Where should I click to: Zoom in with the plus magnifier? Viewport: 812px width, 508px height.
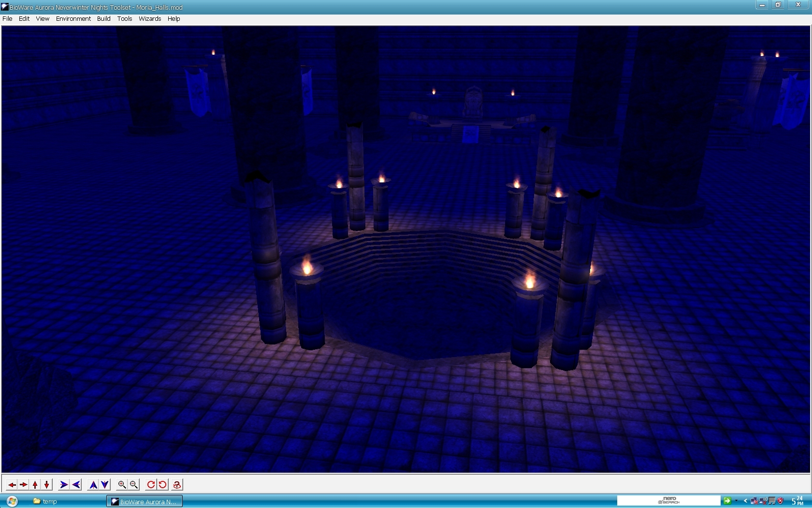(122, 485)
